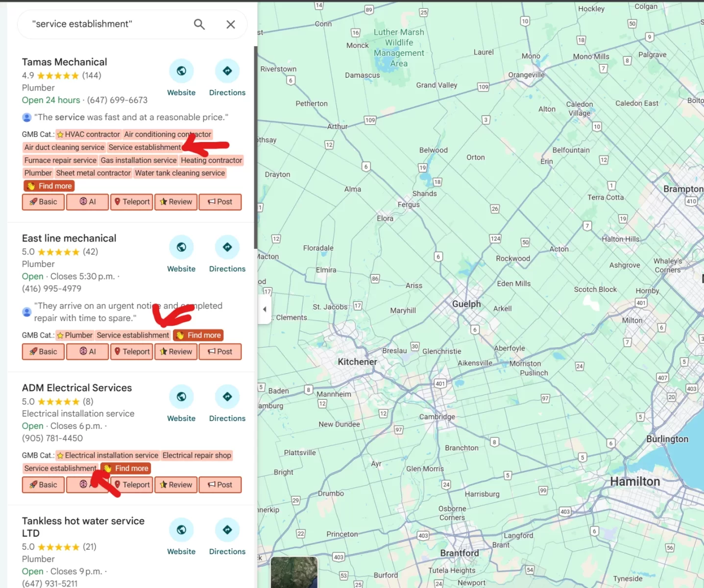Viewport: 704px width, 588px height.
Task: Click Post button under Tamas Mechanical
Action: pos(220,202)
